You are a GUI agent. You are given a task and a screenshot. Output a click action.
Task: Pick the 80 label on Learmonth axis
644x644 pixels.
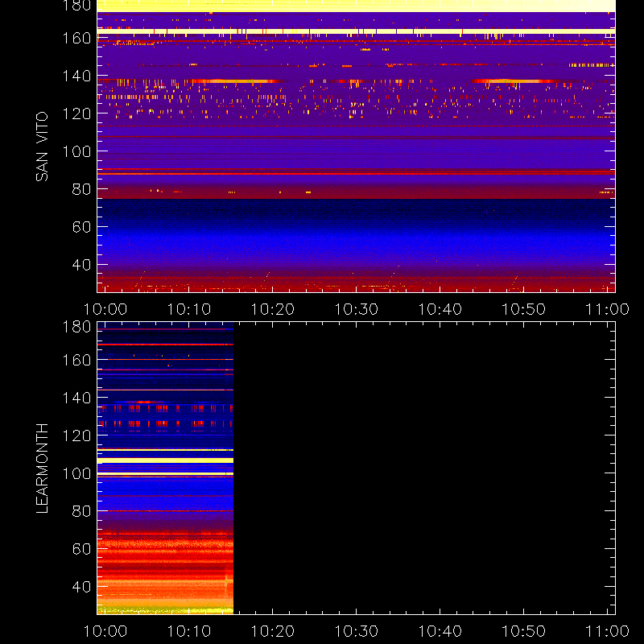tap(81, 511)
